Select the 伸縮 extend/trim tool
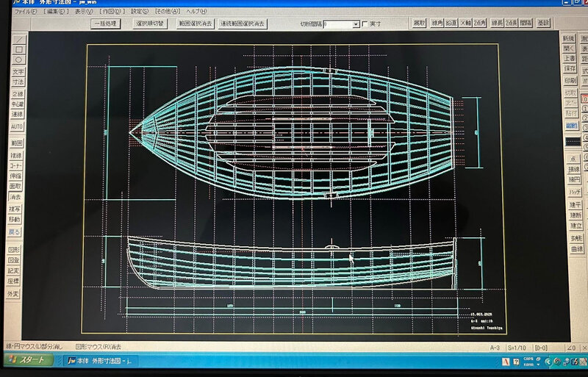 15,176
